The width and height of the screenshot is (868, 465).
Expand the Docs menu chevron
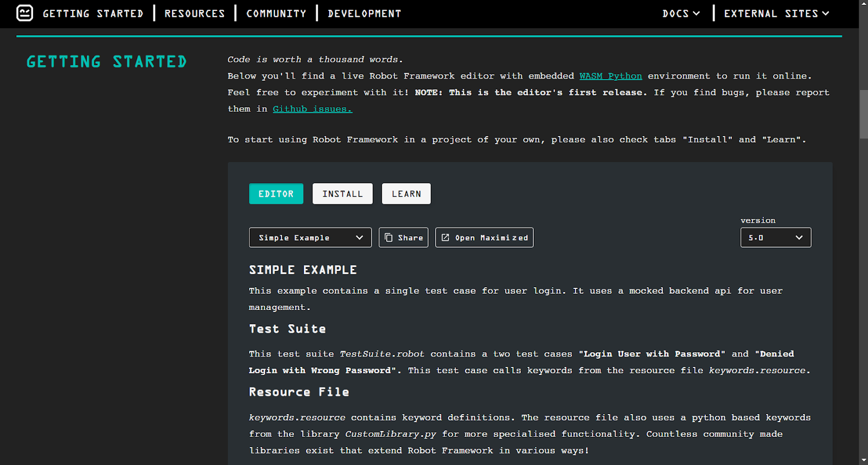coord(696,14)
